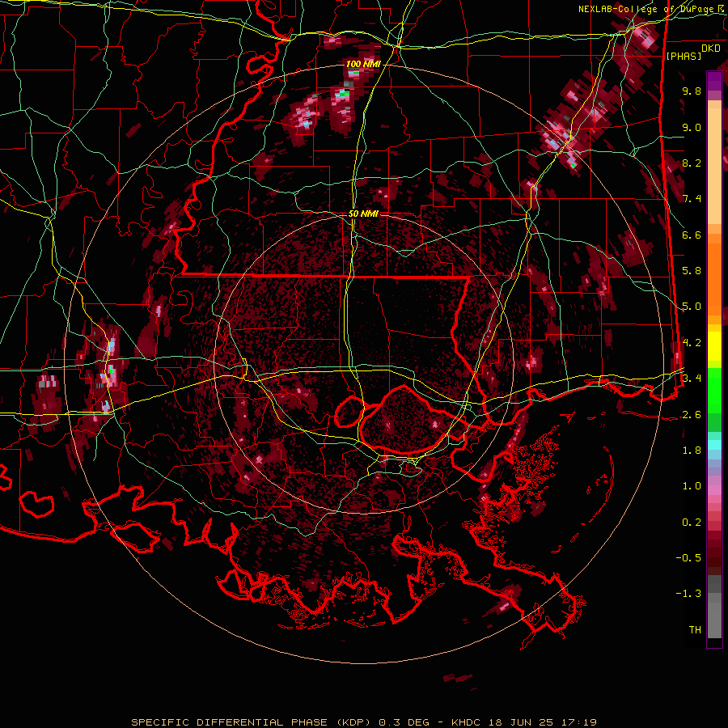Screen dimensions: 728x728
Task: Pick the yellow segment of the color bar
Action: coord(714,346)
